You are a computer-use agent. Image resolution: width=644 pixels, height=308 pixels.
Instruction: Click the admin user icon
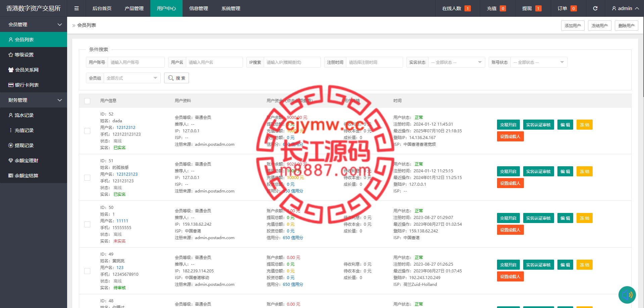pos(614,8)
